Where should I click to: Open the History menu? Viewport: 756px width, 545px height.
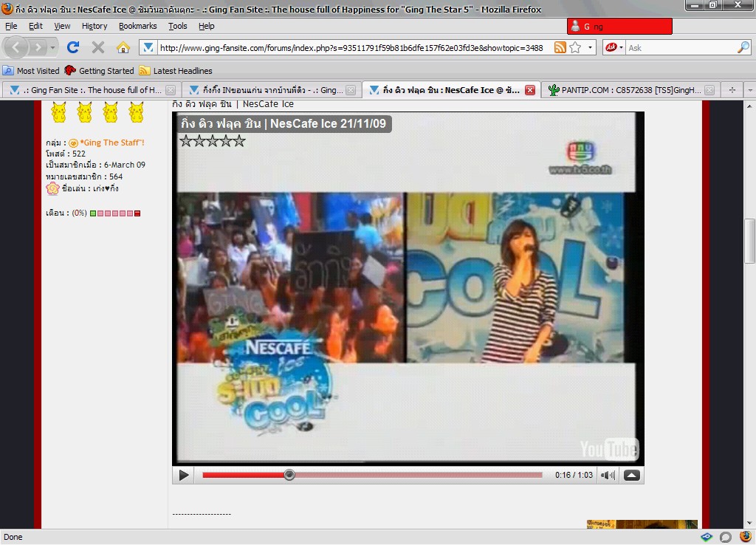coord(94,26)
